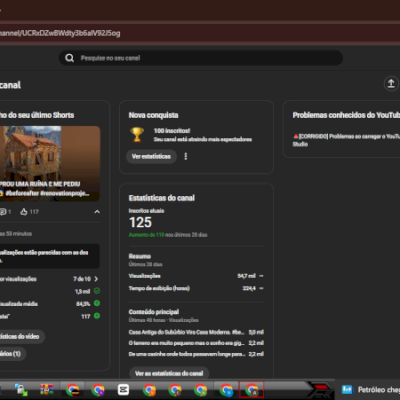Image resolution: width=400 pixels, height=400 pixels.
Task: Click the dash icon beside 224,4
Action: click(x=261, y=288)
